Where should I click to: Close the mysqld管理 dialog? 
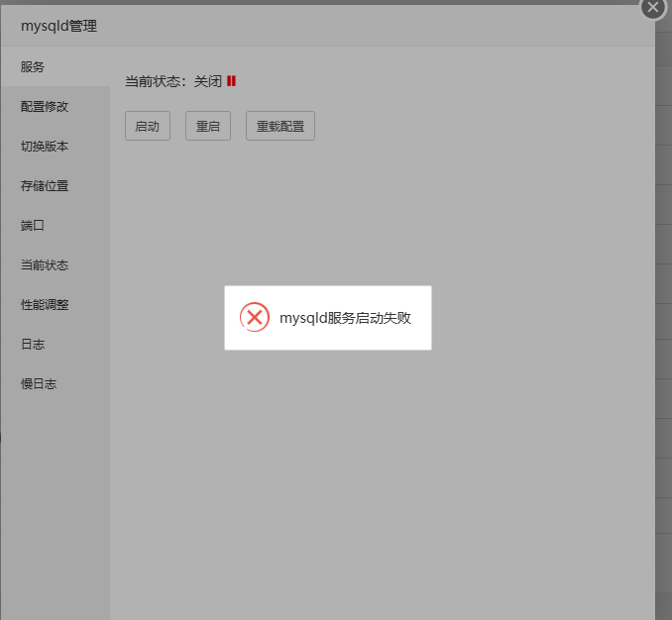pos(653,7)
